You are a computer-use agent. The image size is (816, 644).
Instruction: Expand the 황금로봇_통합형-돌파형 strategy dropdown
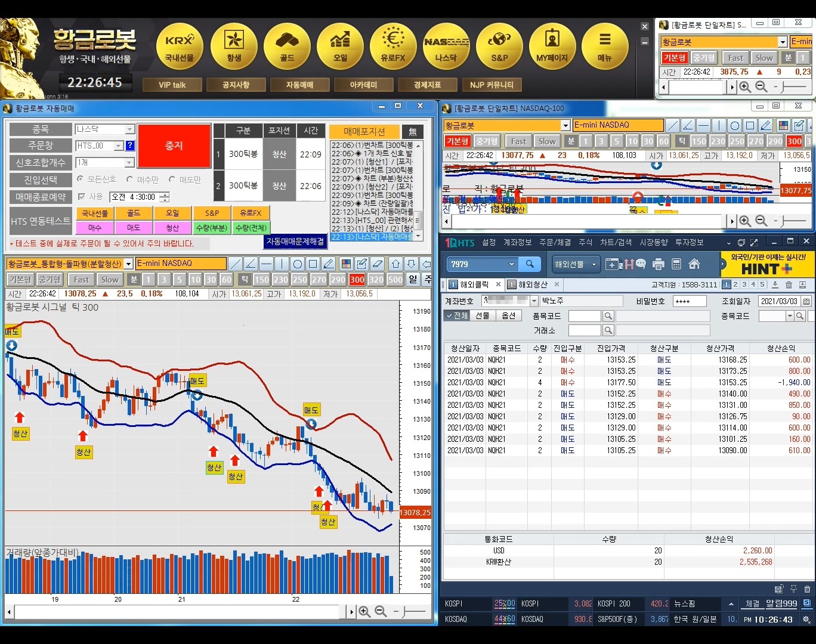click(x=129, y=264)
